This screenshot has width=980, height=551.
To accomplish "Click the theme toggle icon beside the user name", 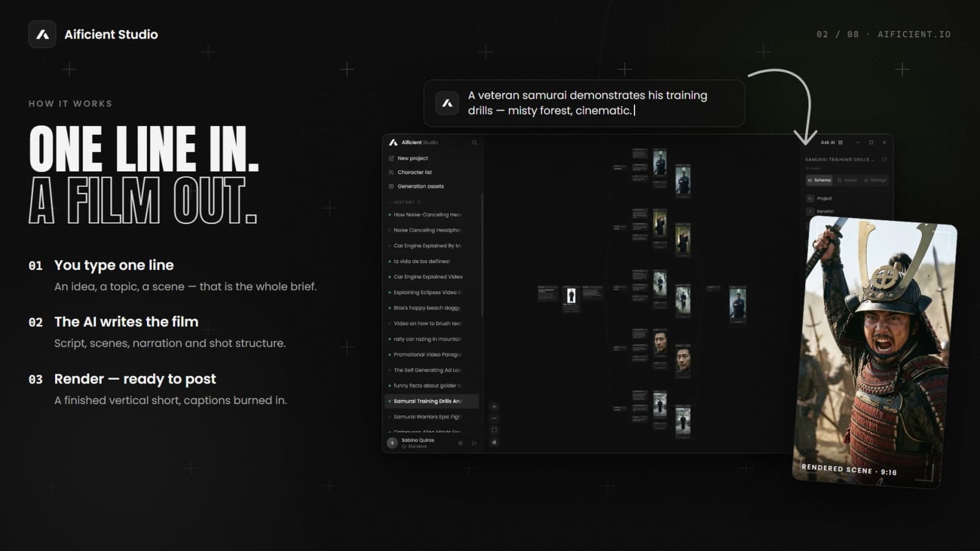I will (461, 443).
